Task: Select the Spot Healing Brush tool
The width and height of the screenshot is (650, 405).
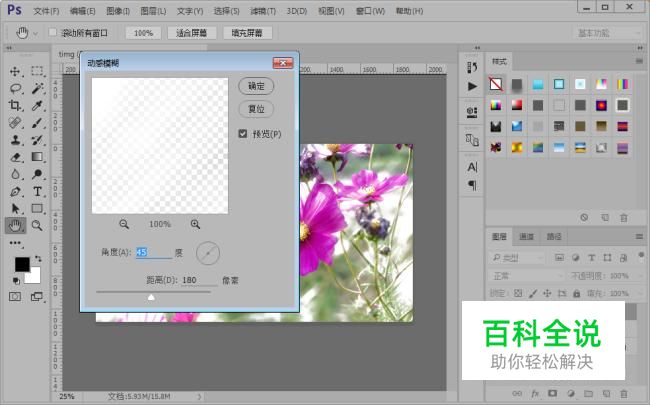Action: pyautogui.click(x=15, y=123)
